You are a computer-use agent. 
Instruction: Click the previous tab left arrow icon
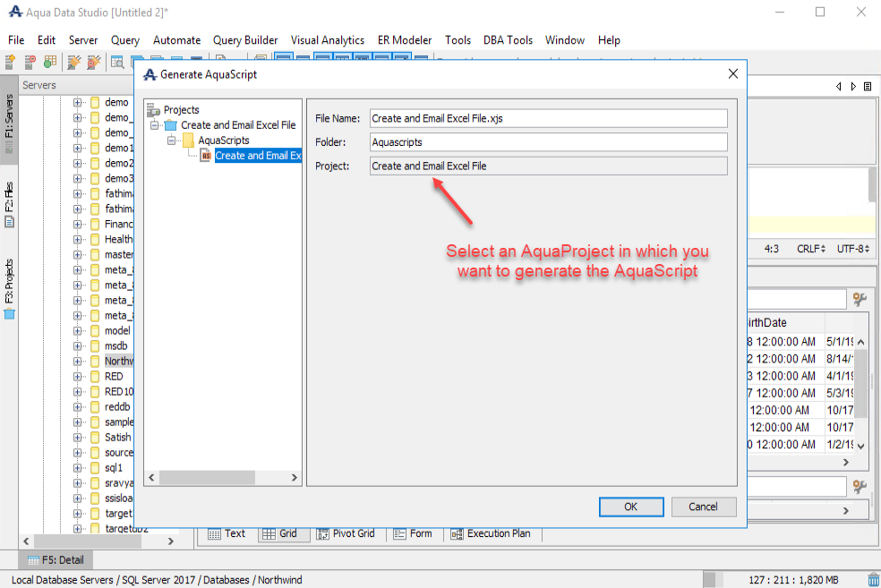pos(838,87)
